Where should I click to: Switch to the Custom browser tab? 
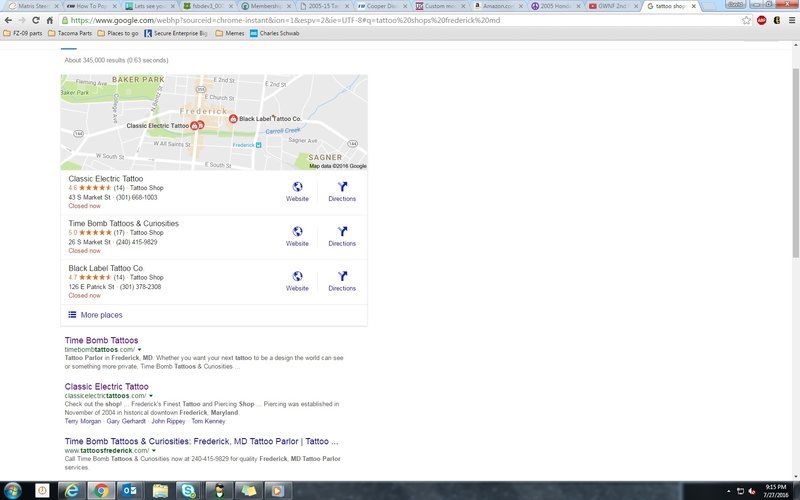[439, 6]
